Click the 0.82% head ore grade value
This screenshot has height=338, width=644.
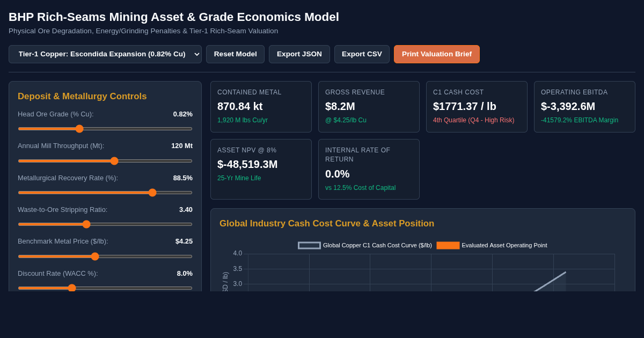182,114
